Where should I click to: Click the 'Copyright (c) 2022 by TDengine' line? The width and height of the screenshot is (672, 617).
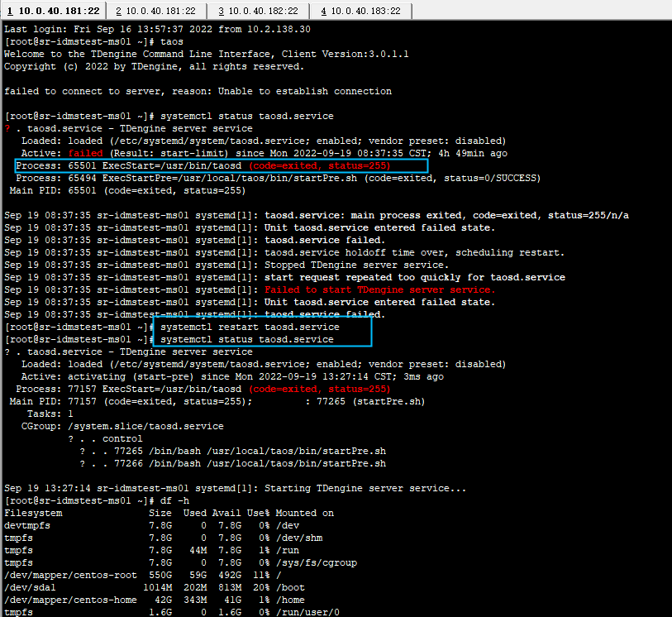[154, 66]
